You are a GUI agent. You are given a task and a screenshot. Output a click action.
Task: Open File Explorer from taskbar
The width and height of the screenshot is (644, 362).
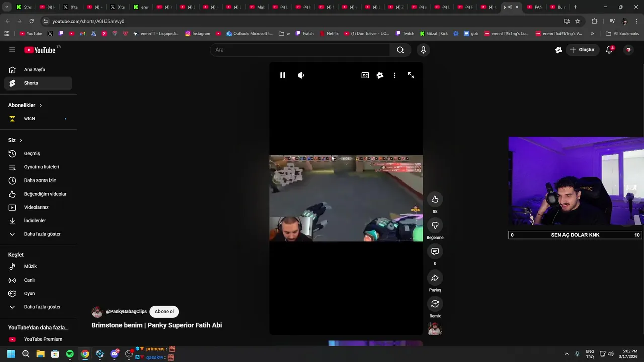point(40,354)
